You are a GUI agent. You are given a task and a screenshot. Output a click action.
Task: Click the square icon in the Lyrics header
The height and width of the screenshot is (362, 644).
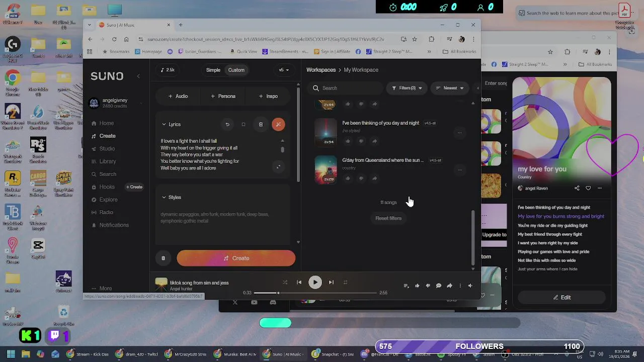point(244,124)
